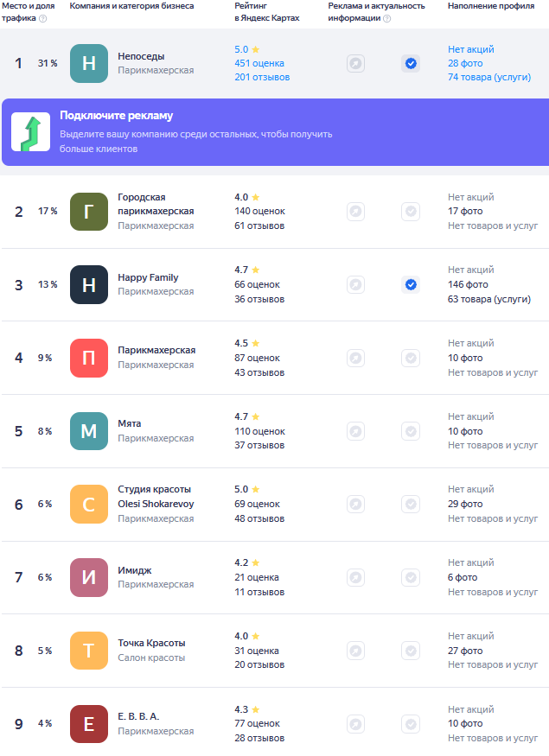Toggle the blue verified checkmark for Непоседы

(x=411, y=63)
